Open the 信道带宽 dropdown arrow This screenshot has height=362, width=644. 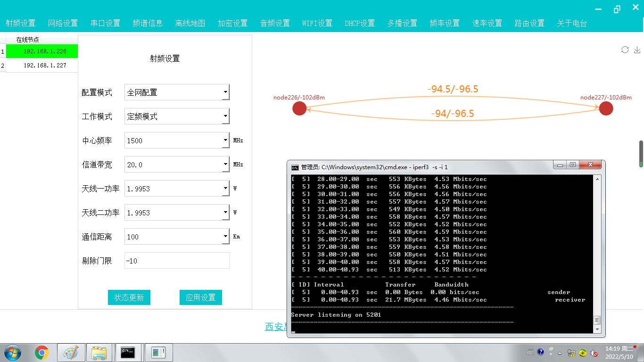coord(226,165)
